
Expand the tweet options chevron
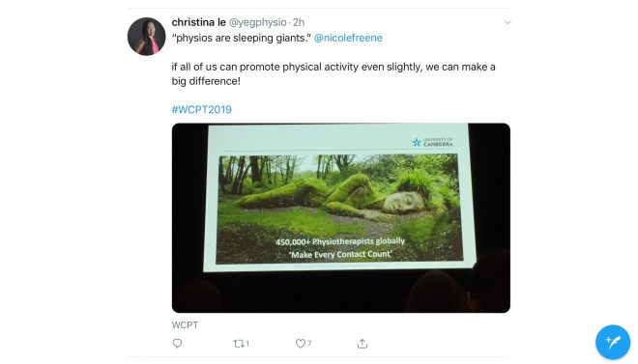(507, 22)
